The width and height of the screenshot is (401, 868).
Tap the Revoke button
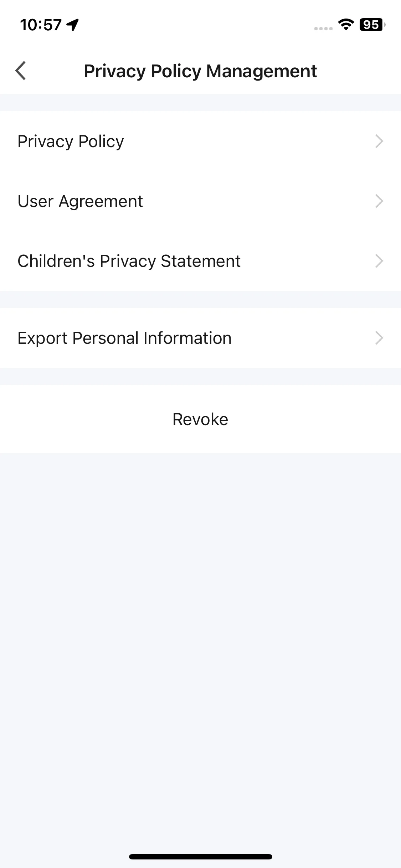[200, 419]
